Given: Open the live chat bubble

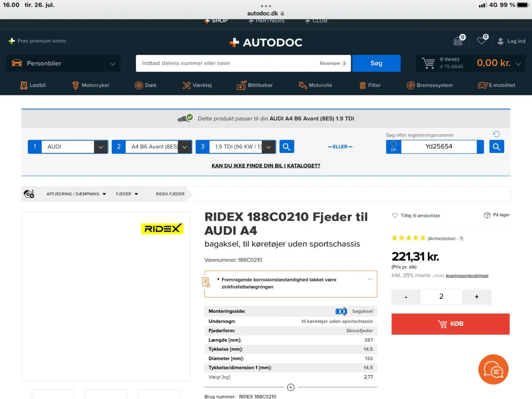Looking at the screenshot, I should point(493,369).
